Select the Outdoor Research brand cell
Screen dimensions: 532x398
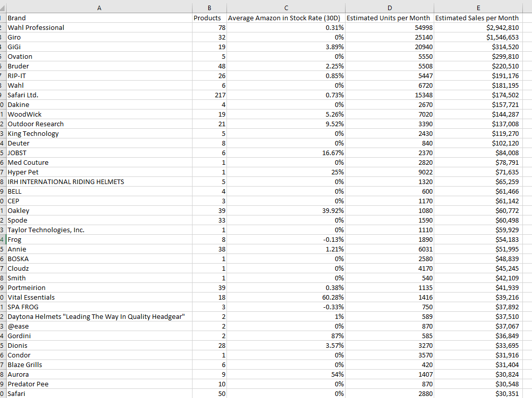(x=99, y=124)
